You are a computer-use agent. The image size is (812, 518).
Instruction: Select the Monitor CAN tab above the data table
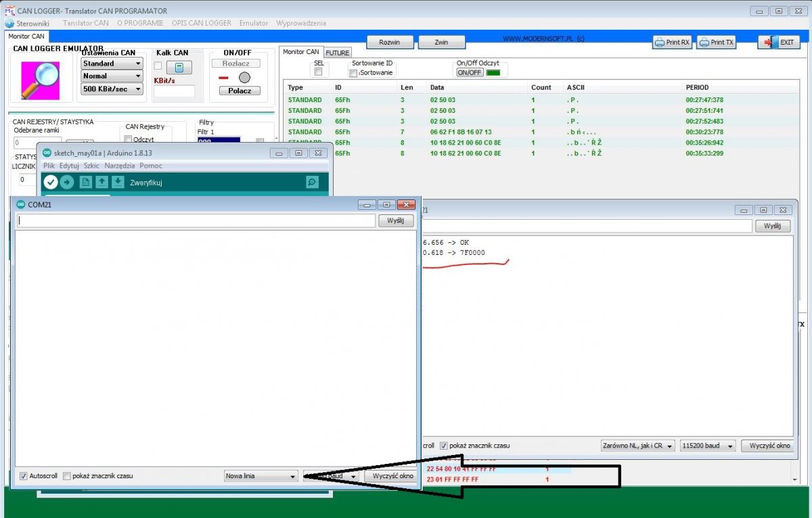click(301, 52)
